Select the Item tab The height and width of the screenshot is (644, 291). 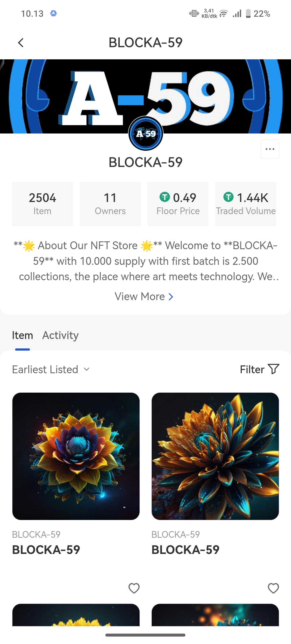tap(22, 335)
